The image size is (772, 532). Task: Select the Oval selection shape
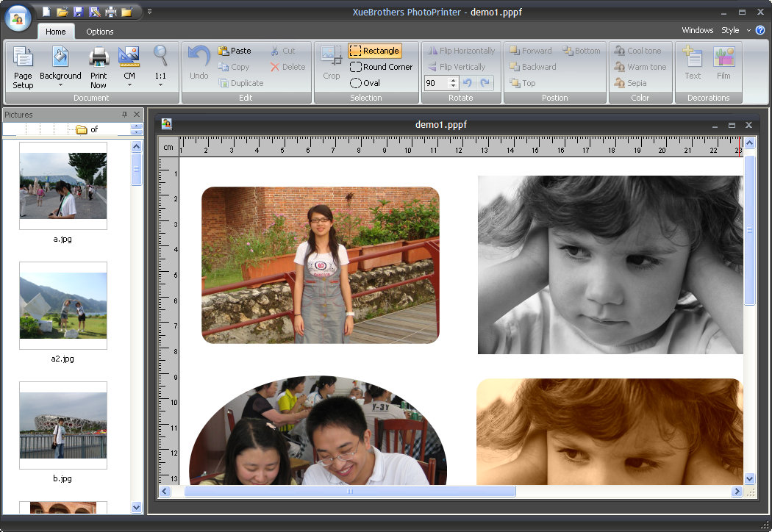point(365,83)
